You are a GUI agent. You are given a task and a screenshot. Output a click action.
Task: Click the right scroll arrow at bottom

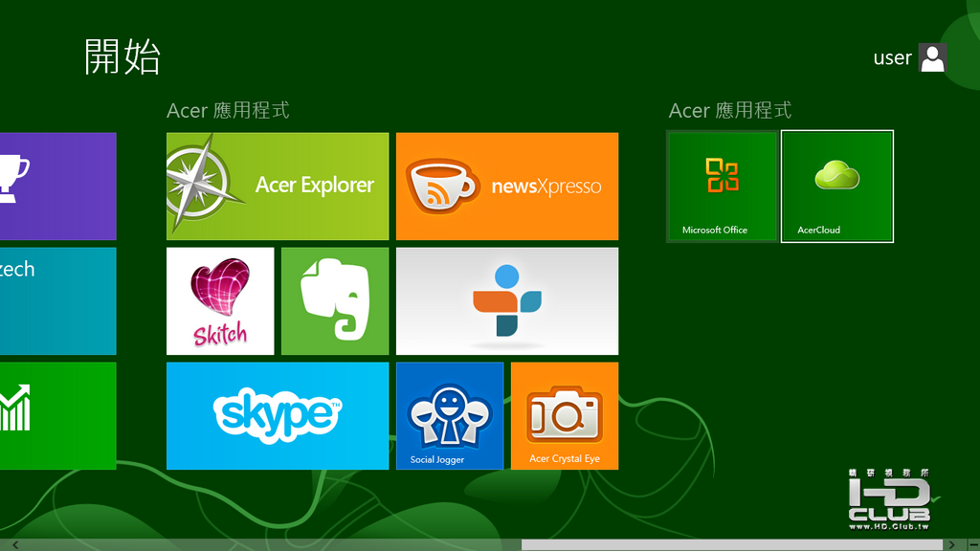pos(951,545)
